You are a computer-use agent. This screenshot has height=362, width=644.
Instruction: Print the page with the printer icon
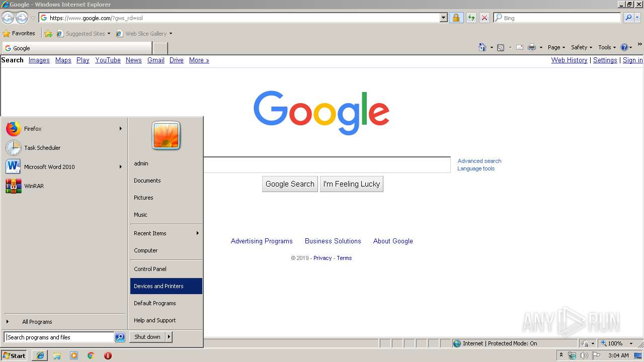click(532, 47)
